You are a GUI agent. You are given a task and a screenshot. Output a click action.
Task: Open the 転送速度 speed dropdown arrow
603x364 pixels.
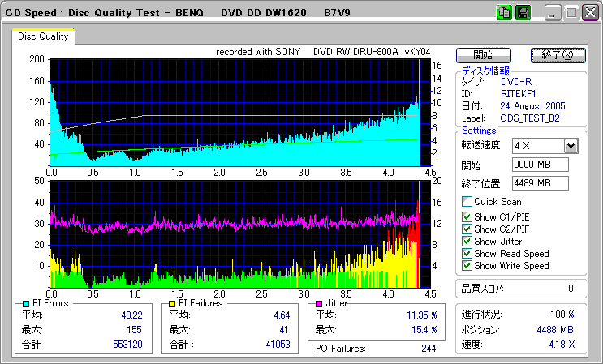(x=571, y=146)
